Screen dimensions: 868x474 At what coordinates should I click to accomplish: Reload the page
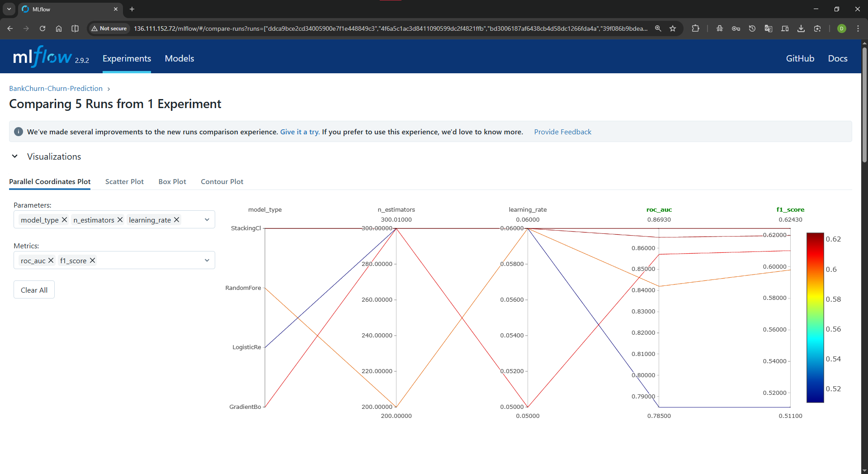(42, 28)
